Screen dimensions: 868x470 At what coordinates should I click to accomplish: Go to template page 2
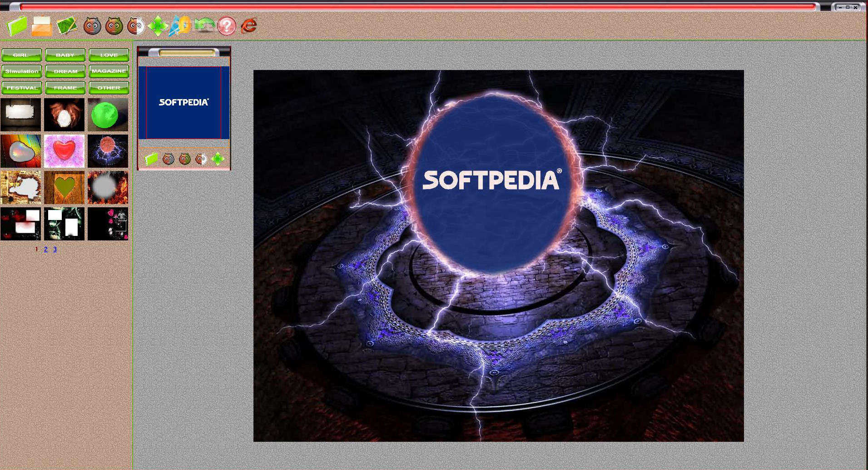(x=45, y=250)
